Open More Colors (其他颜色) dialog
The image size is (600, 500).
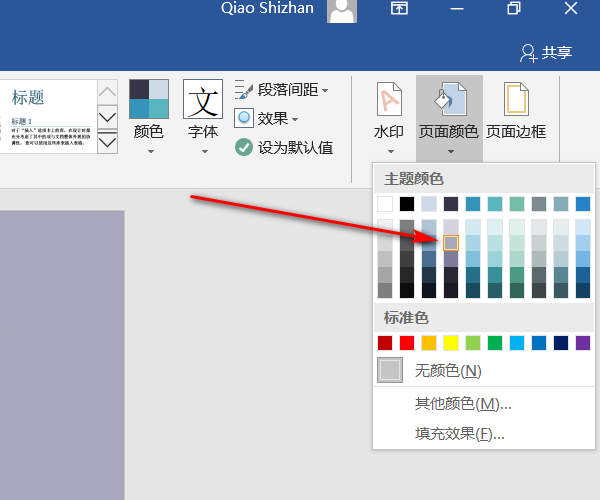click(x=463, y=404)
